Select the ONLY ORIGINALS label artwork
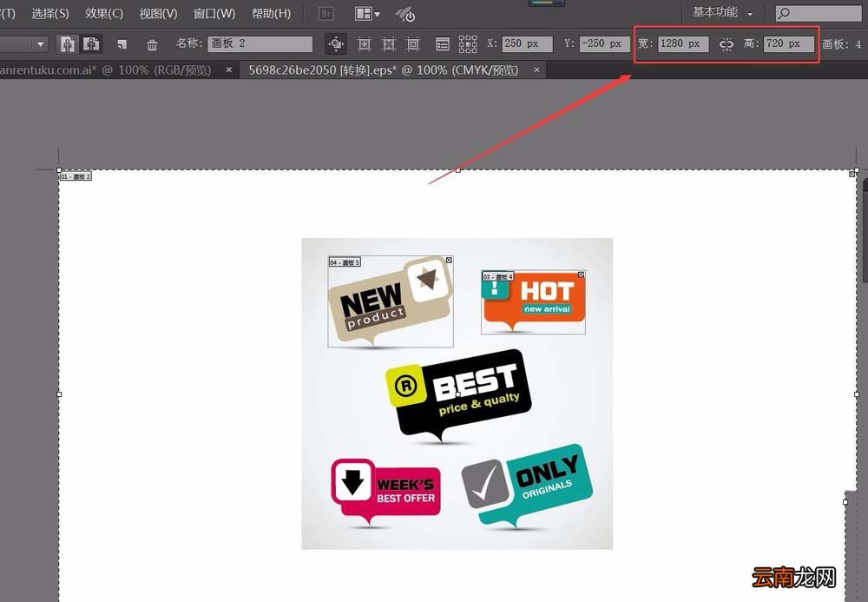868x602 pixels. 527,486
